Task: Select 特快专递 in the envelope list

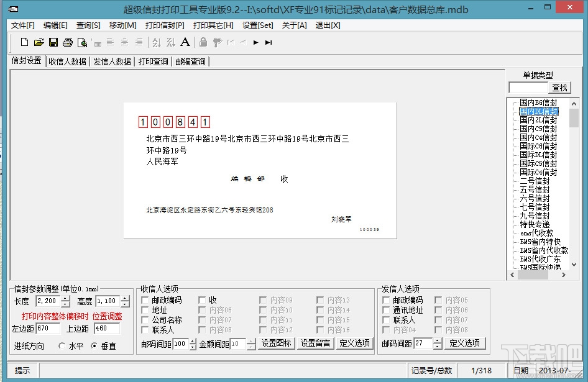Action: point(535,225)
